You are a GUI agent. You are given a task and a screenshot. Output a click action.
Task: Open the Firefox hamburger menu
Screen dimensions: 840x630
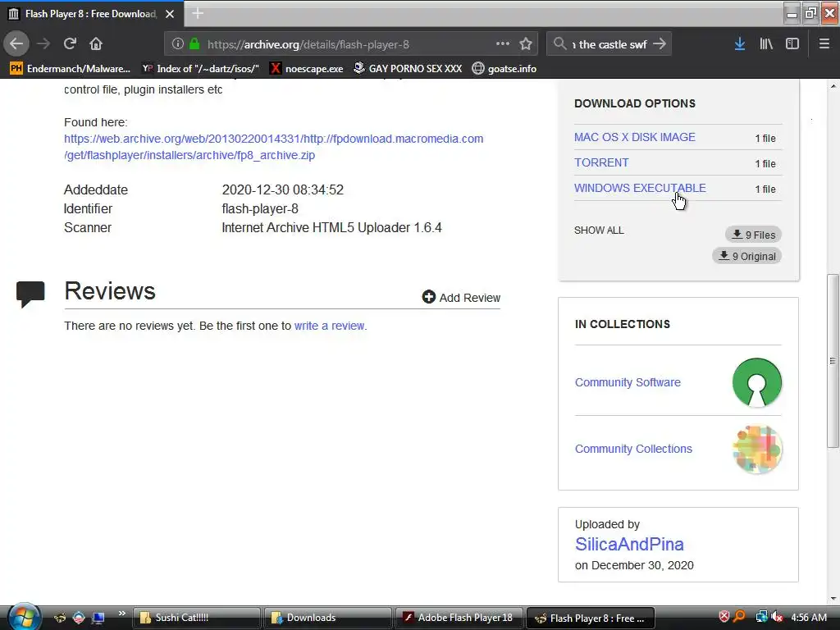824,44
